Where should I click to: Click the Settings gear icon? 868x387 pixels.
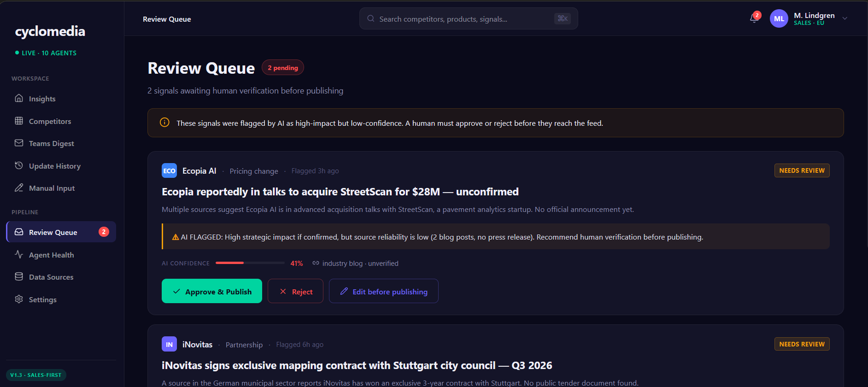[19, 299]
